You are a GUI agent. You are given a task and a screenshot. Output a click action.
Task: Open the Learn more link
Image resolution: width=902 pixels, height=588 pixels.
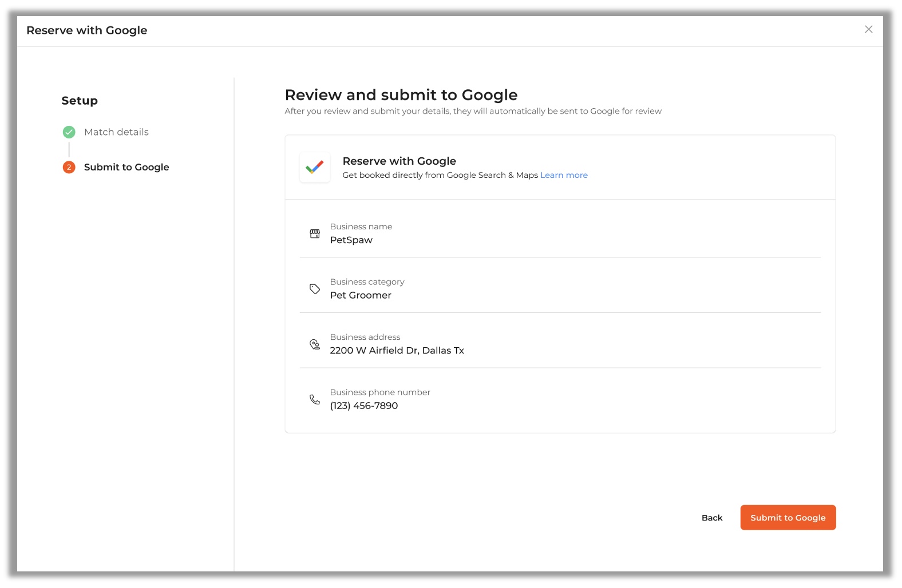point(564,175)
